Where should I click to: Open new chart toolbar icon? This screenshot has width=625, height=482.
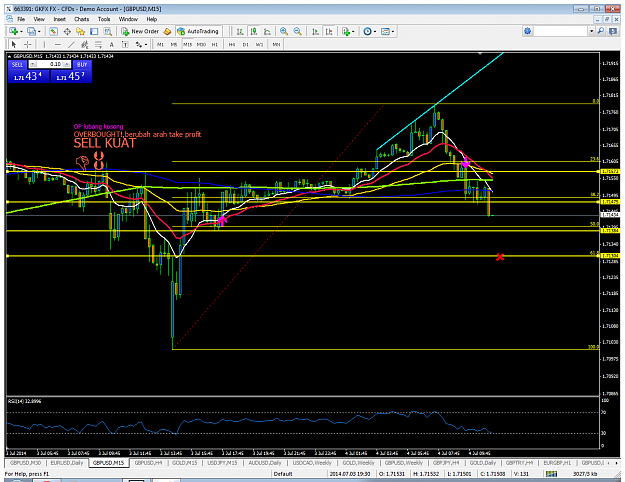coord(13,31)
